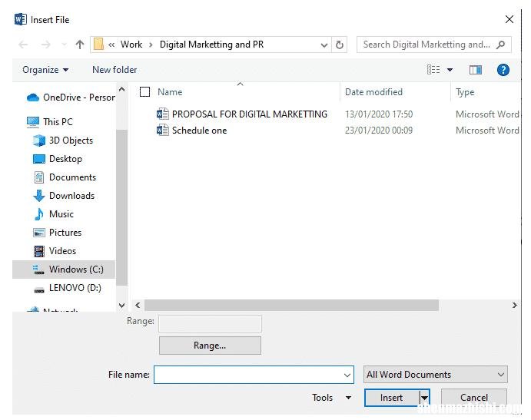Click the Range... button
Image resolution: width=531 pixels, height=420 pixels.
click(x=210, y=346)
